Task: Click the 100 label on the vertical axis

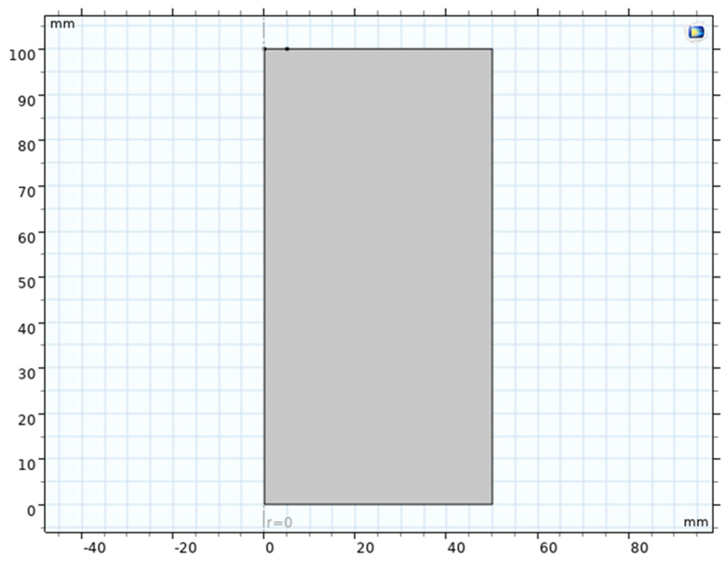Action: coord(22,55)
